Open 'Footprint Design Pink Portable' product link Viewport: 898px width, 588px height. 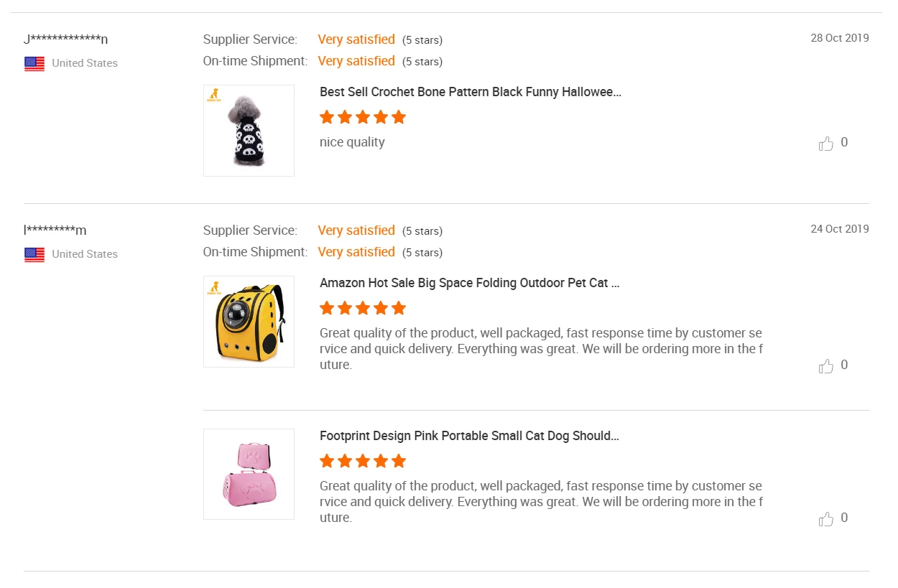469,436
